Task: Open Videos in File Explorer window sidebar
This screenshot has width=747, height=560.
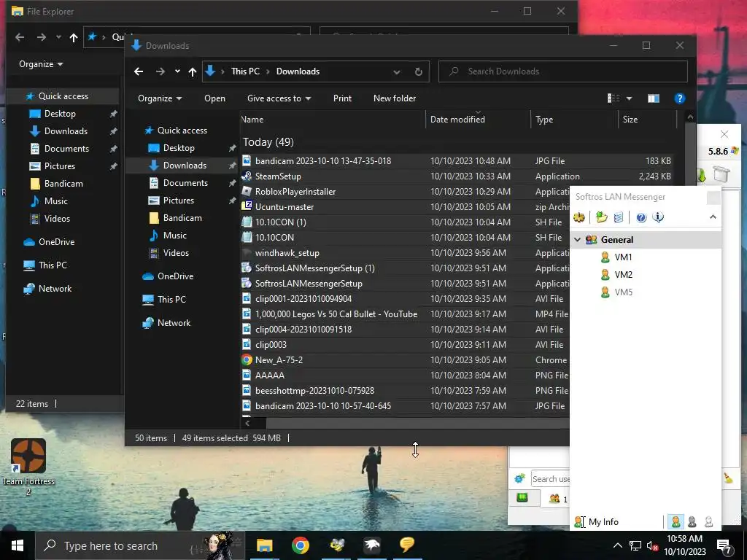Action: click(x=57, y=219)
